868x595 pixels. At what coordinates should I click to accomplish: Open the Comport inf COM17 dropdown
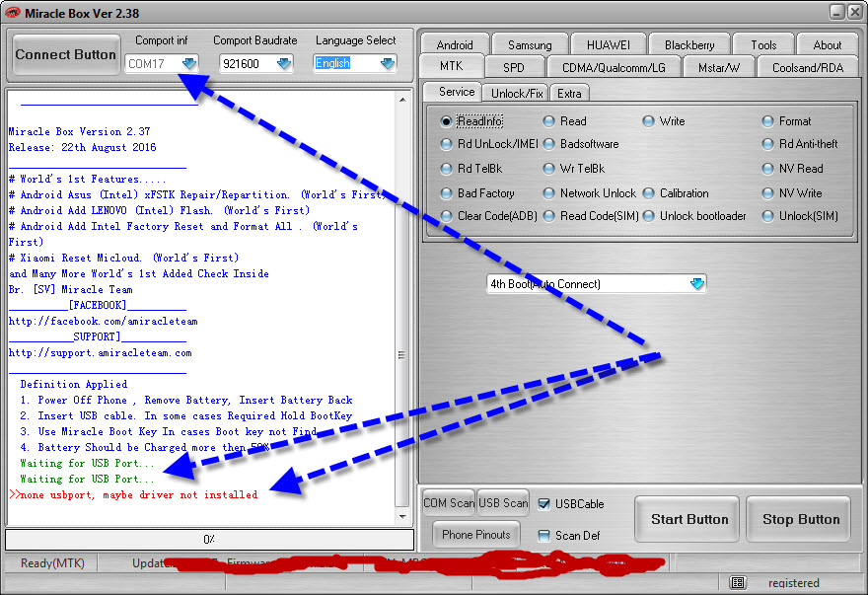[188, 64]
